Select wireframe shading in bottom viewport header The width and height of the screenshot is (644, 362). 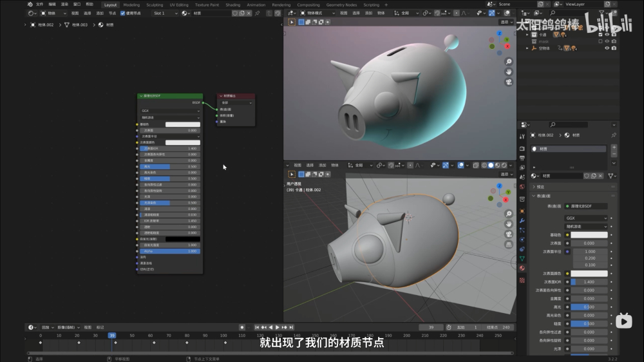click(484, 165)
